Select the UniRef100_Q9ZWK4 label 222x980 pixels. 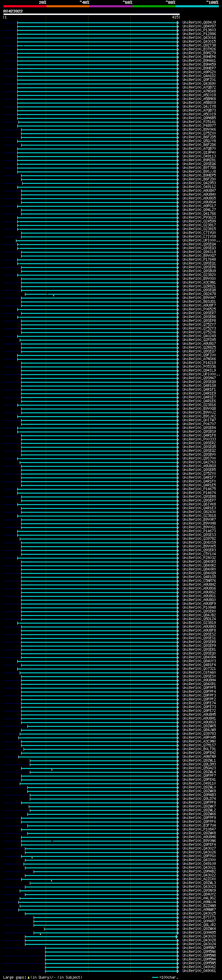point(199,929)
